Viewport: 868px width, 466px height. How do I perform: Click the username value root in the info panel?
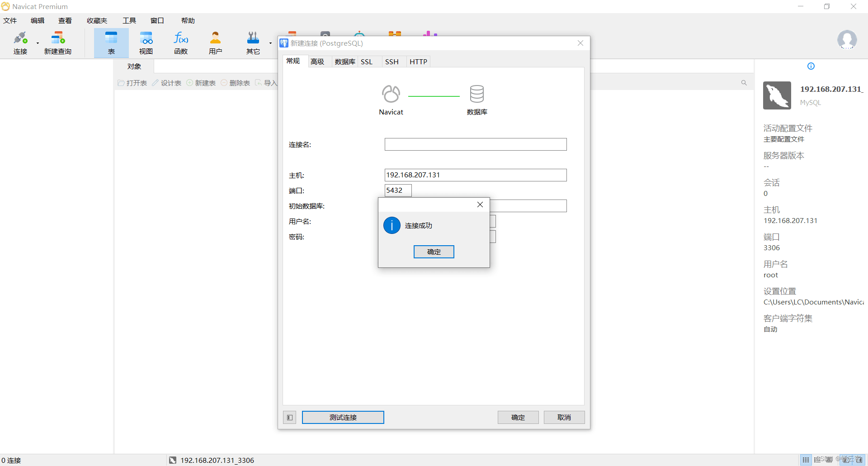(771, 275)
